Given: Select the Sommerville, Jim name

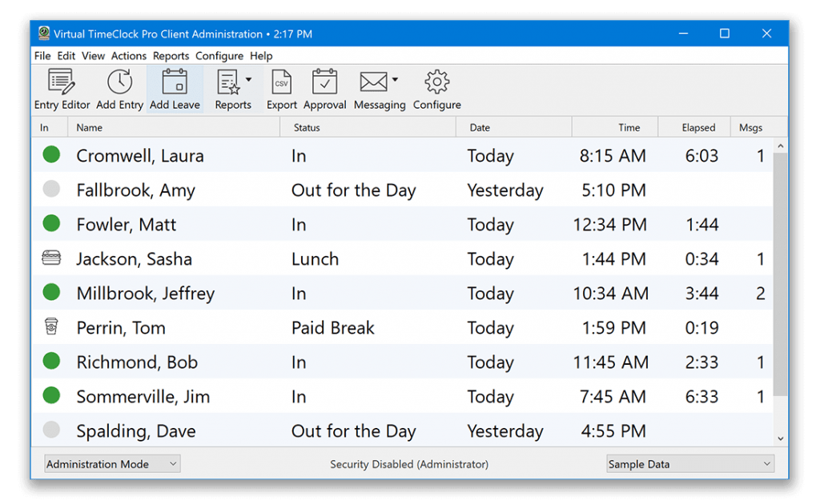Looking at the screenshot, I should click(x=143, y=397).
